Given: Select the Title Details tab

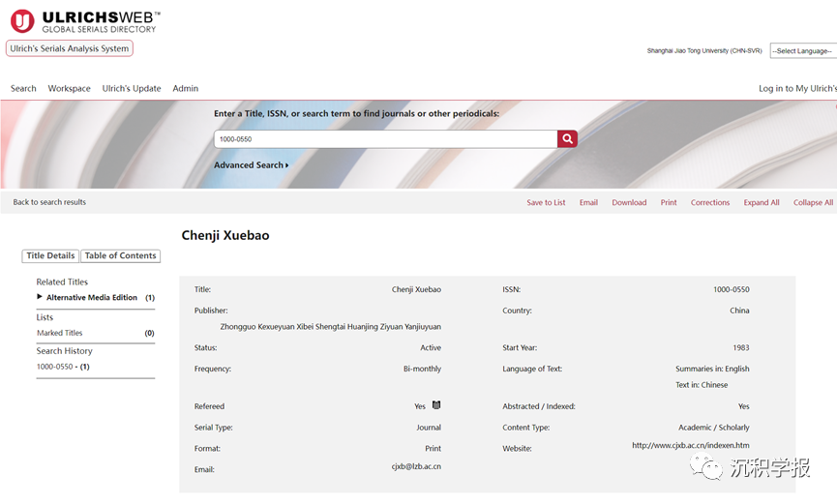Looking at the screenshot, I should tap(50, 255).
